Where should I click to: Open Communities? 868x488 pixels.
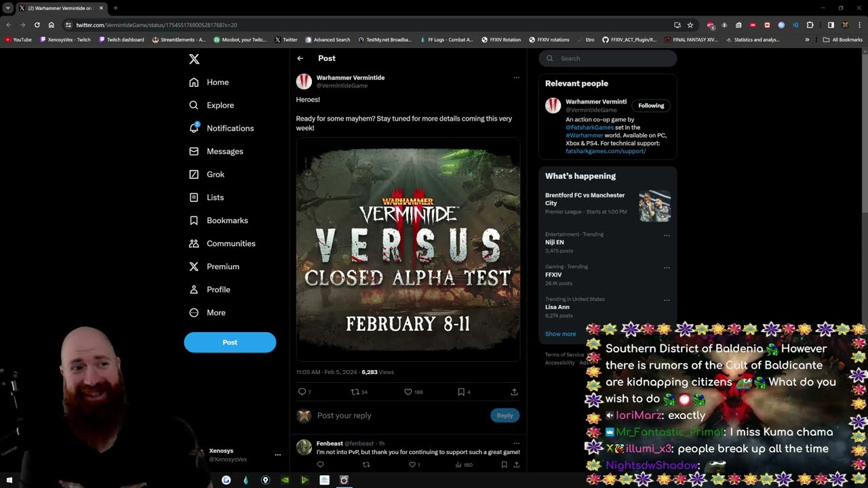tap(222, 243)
